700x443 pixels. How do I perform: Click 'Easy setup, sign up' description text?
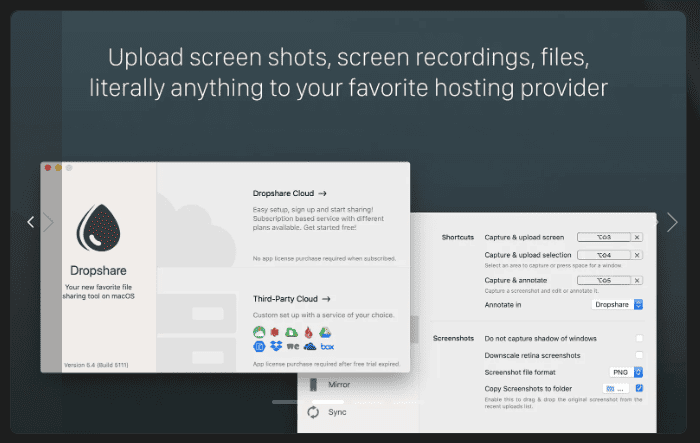coord(318,218)
